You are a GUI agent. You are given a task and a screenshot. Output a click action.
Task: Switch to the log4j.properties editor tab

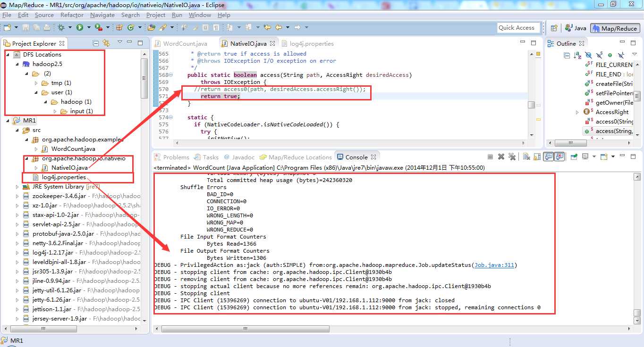[x=307, y=43]
